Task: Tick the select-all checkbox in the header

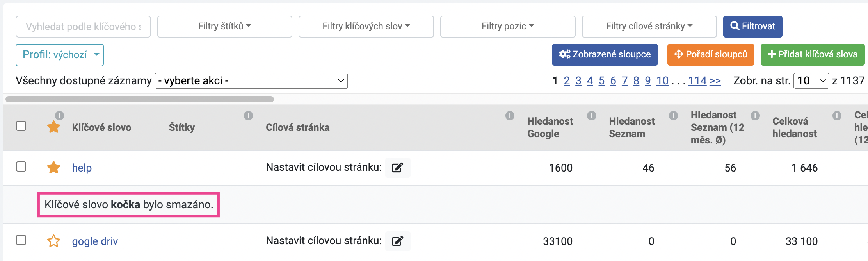Action: pos(21,126)
